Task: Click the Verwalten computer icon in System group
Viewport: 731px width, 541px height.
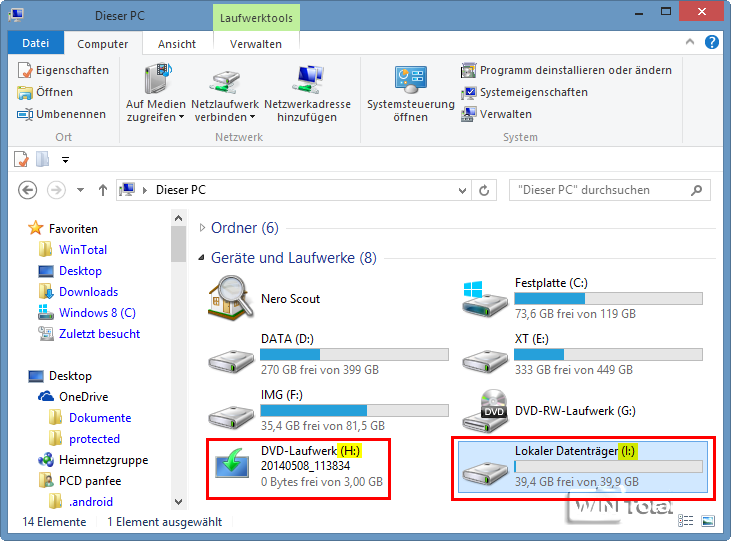Action: 469,114
